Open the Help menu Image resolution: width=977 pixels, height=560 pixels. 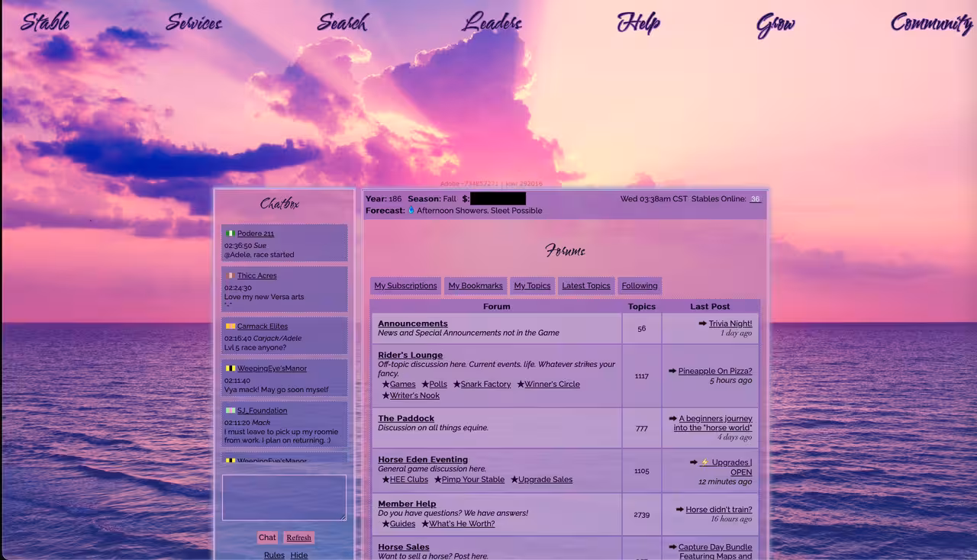click(x=638, y=23)
